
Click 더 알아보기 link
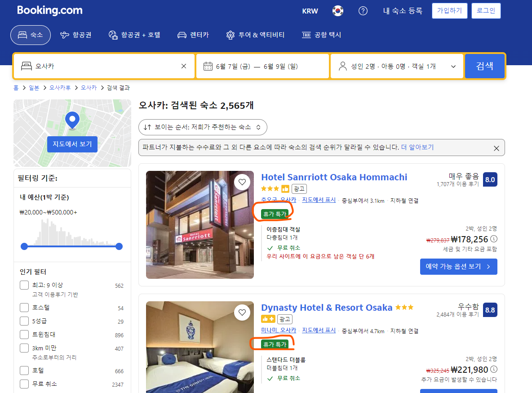417,147
